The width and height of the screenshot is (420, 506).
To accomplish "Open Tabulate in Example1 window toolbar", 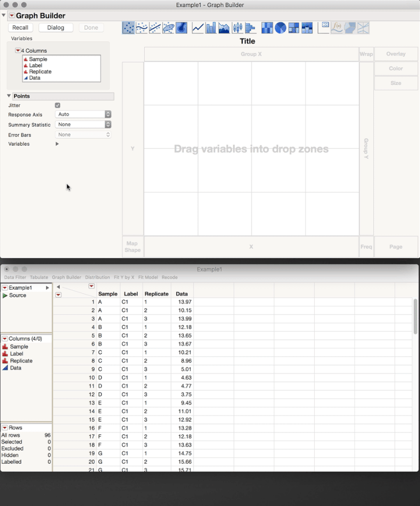I will [39, 277].
